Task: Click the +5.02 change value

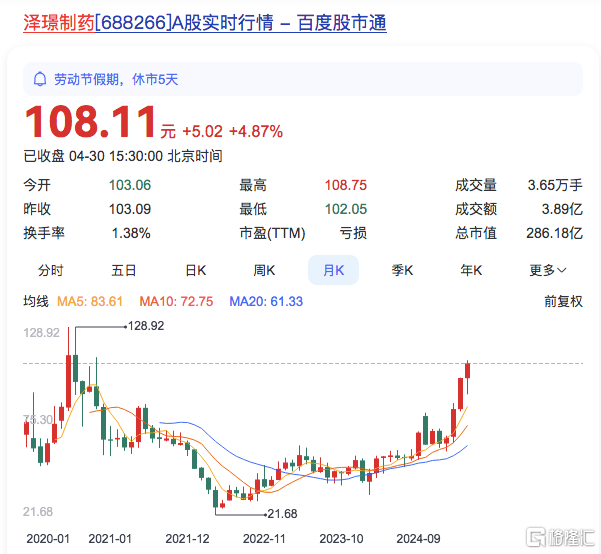Action: 202,132
